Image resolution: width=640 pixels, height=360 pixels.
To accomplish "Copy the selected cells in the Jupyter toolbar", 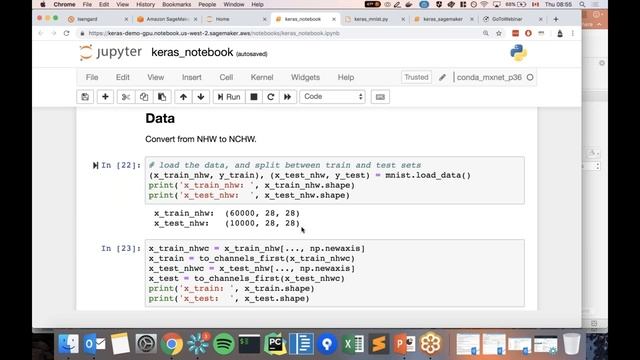I will coord(144,97).
